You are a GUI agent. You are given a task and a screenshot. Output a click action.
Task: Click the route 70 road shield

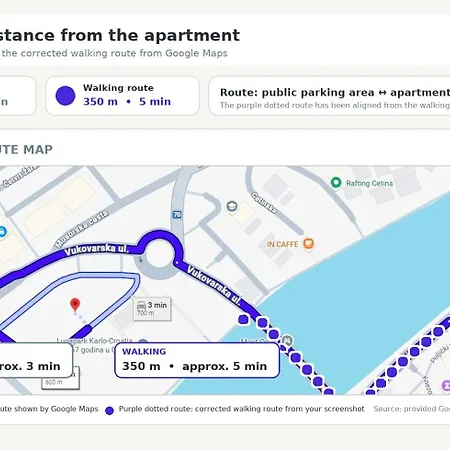pyautogui.click(x=177, y=215)
